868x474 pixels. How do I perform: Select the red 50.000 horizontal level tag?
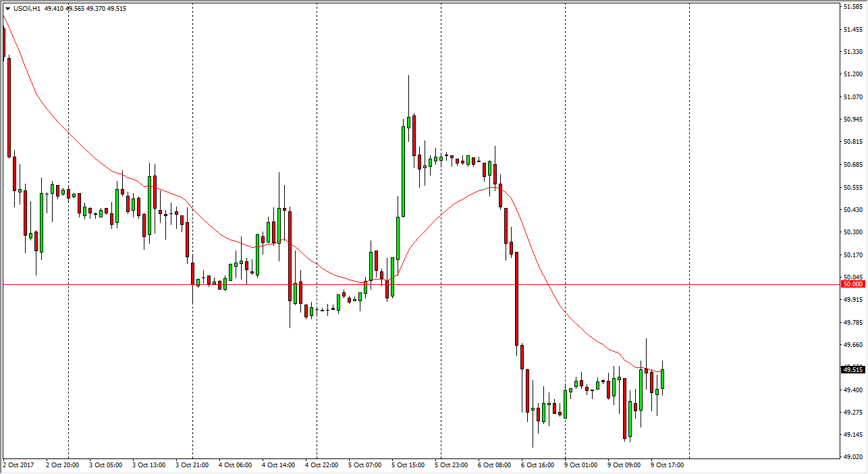pos(853,284)
